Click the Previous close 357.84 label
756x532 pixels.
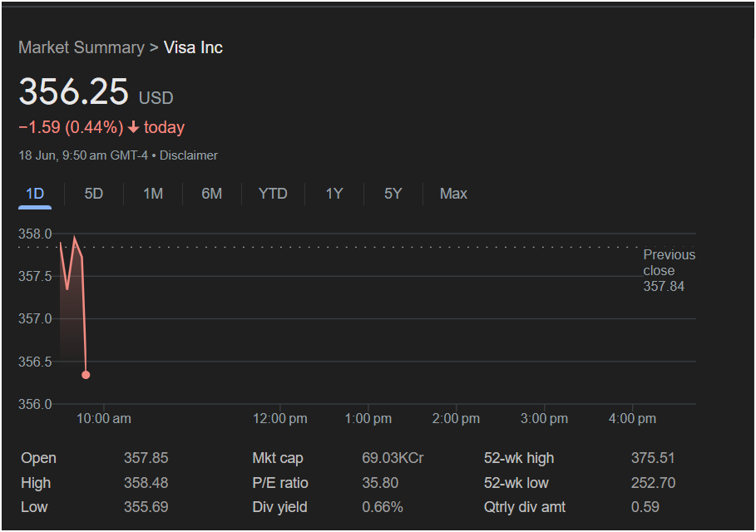pos(670,270)
